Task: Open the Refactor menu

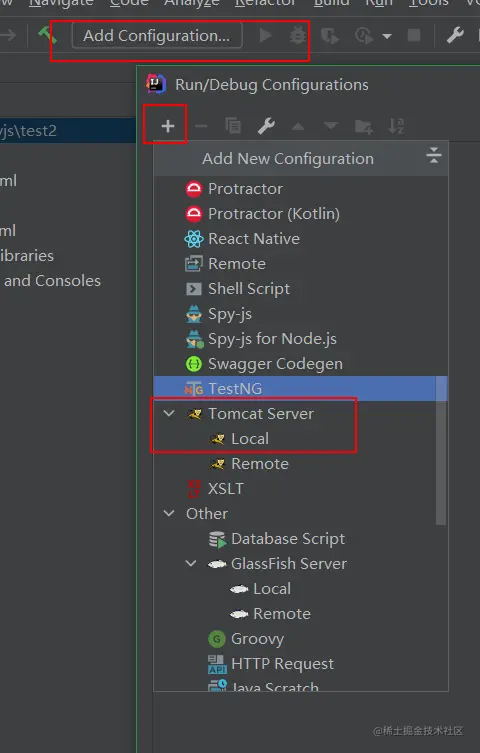Action: pyautogui.click(x=265, y=3)
